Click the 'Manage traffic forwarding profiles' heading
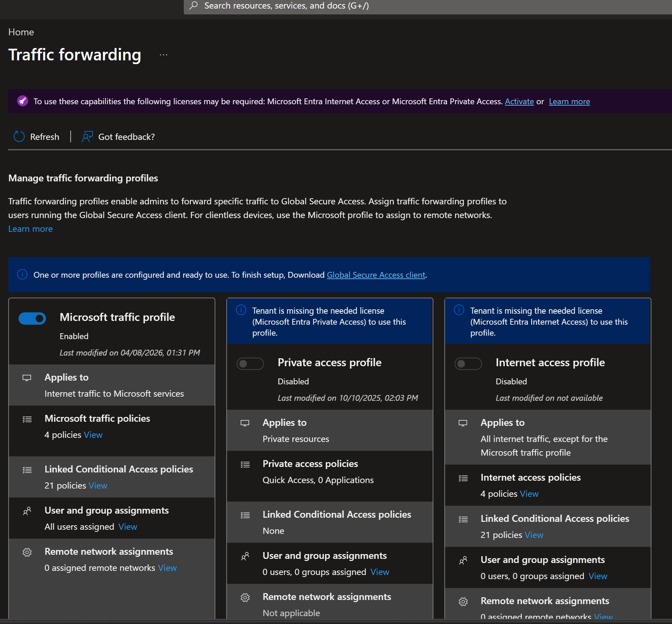 [83, 178]
